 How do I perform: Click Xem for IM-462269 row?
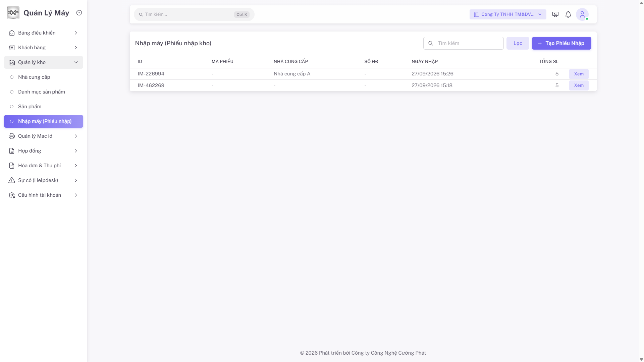coord(579,85)
